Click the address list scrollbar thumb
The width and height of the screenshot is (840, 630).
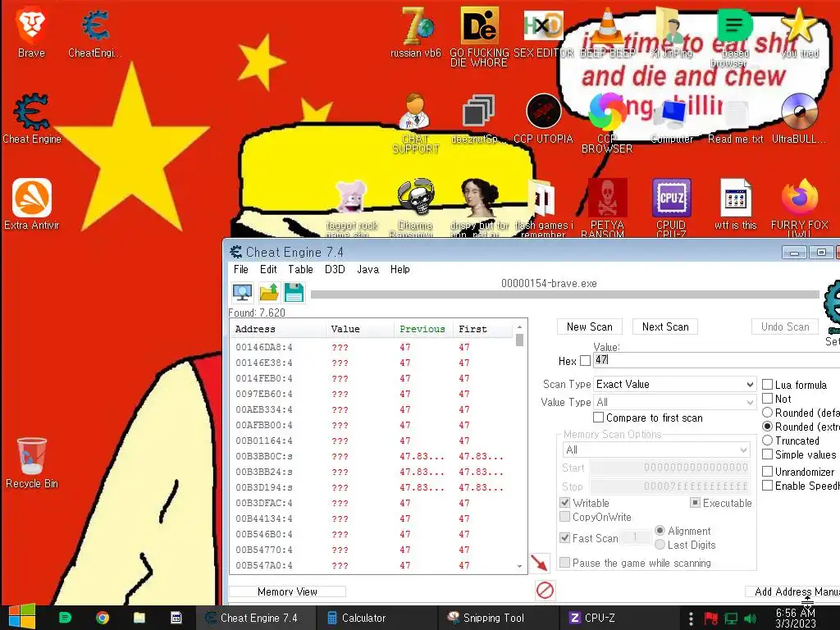(519, 340)
